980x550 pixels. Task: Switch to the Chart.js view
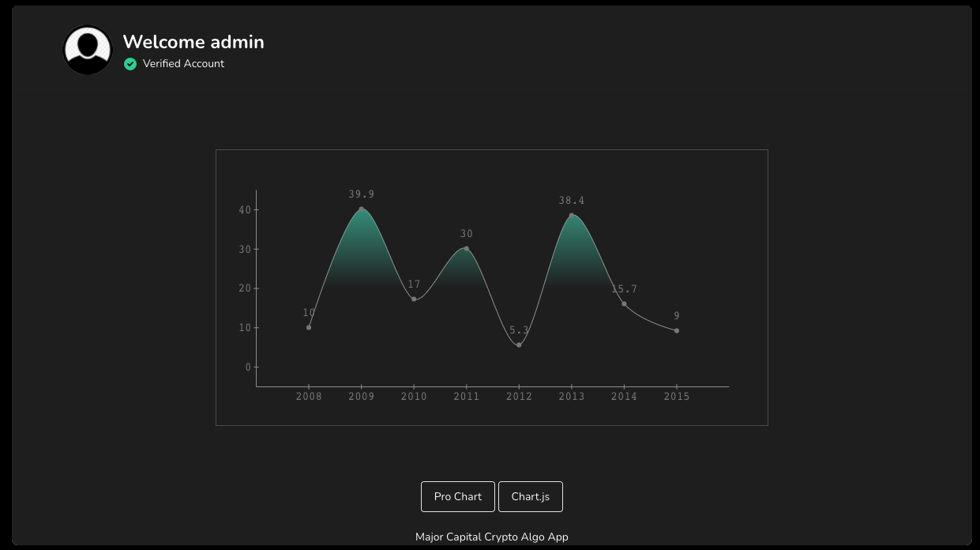point(530,496)
